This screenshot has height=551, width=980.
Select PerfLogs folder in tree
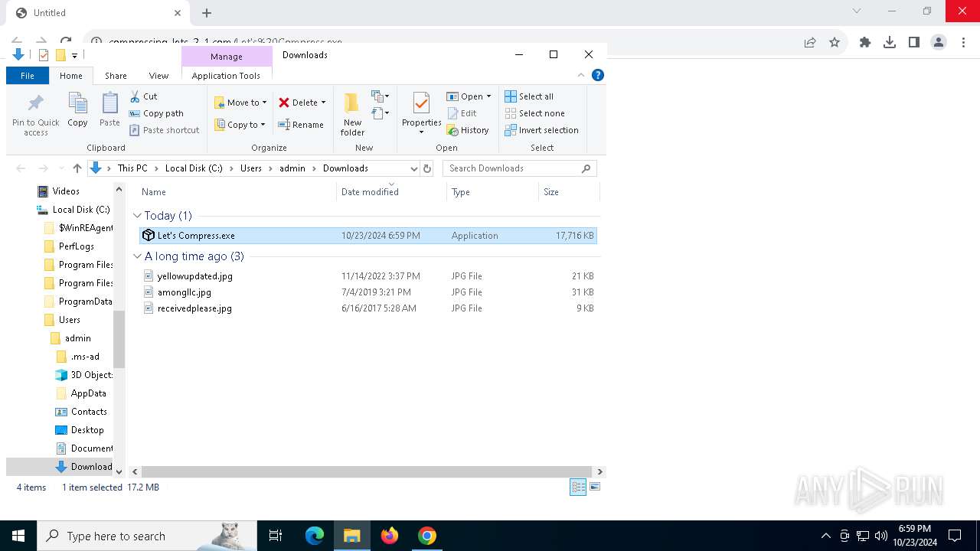77,246
